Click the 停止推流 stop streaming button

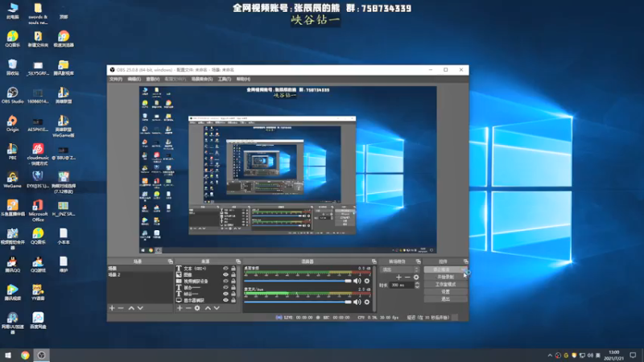click(x=445, y=269)
